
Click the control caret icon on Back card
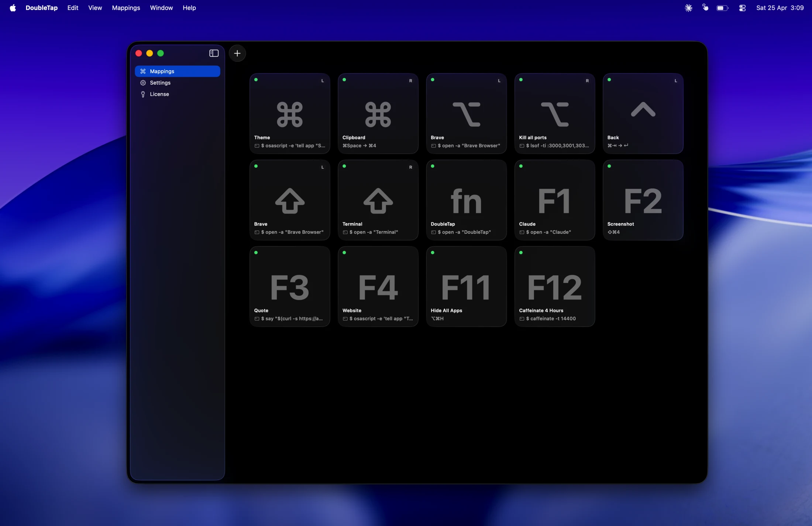pos(643,109)
